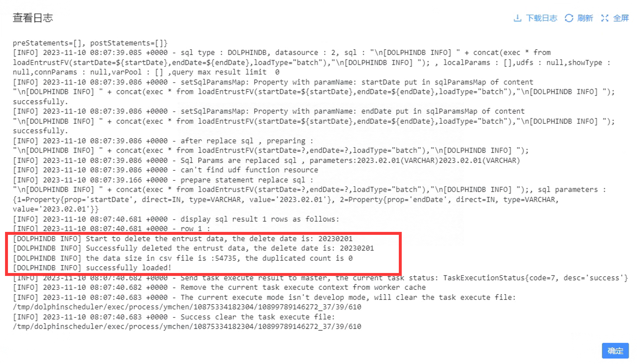Click the 'Sql Params are replaced sql' line
The height and width of the screenshot is (364, 637).
[266, 160]
